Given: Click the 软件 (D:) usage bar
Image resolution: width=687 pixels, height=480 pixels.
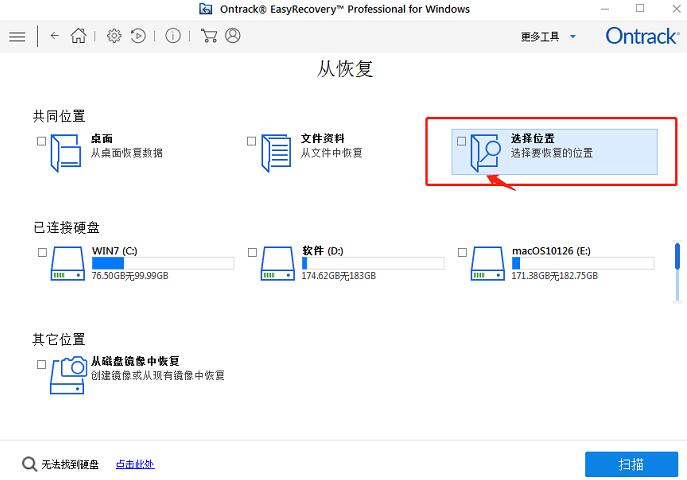Looking at the screenshot, I should pyautogui.click(x=373, y=263).
